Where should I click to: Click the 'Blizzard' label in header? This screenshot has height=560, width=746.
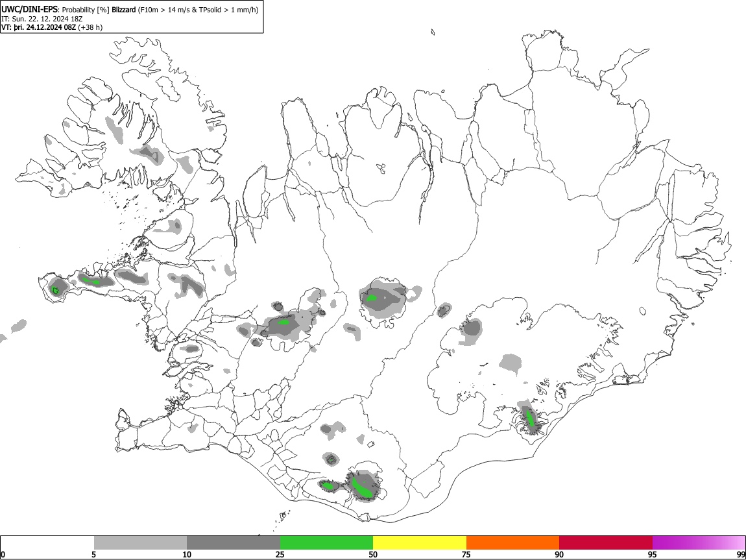[124, 10]
